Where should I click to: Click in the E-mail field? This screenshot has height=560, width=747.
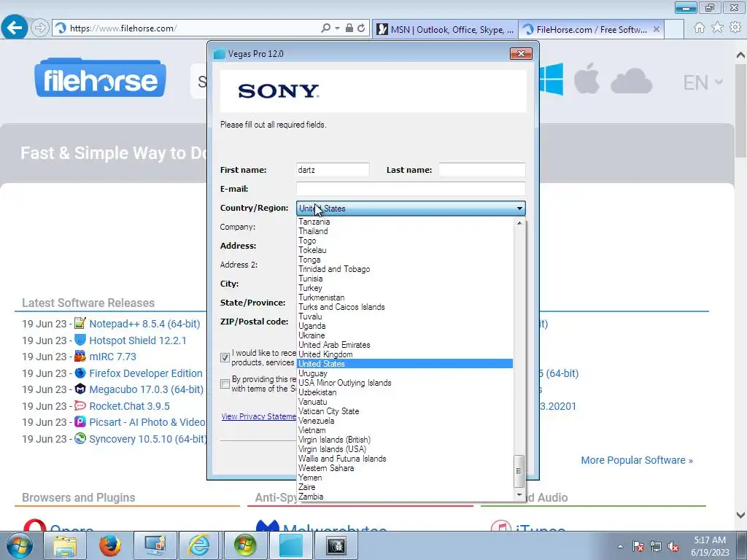pos(411,189)
